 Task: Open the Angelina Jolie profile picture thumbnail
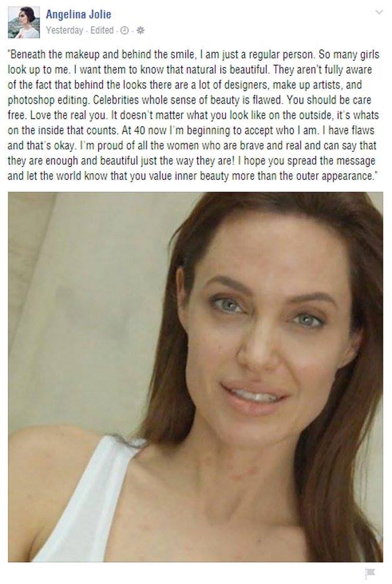pos(24,23)
